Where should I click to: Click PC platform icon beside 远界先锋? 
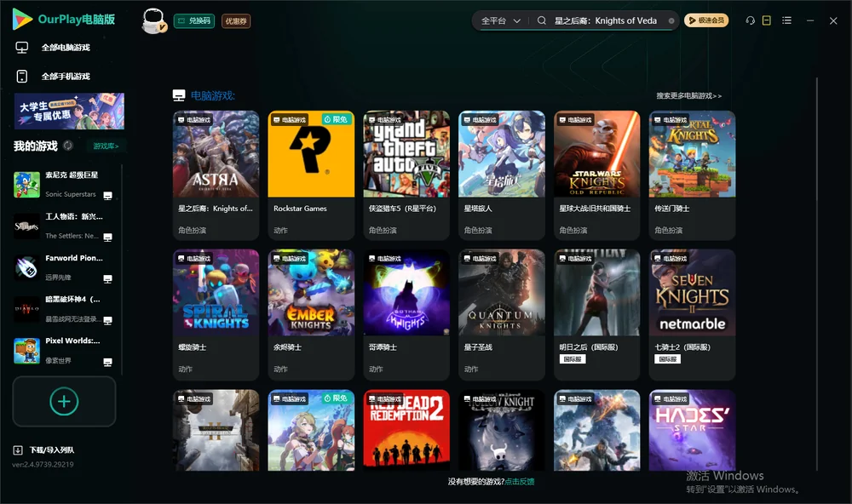click(x=107, y=278)
